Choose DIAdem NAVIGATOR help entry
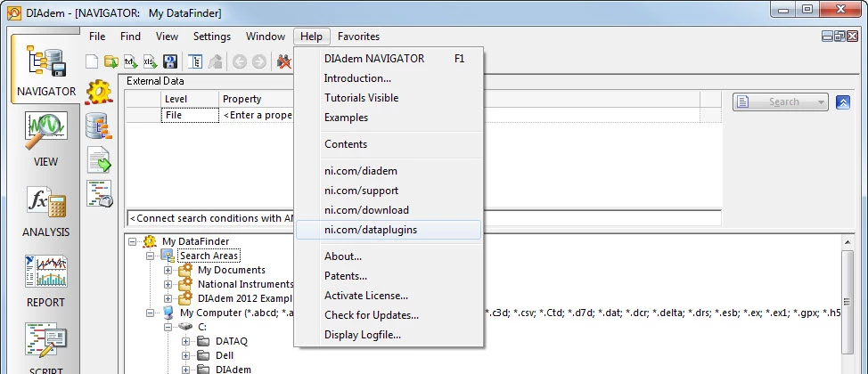The image size is (868, 374). point(389,59)
